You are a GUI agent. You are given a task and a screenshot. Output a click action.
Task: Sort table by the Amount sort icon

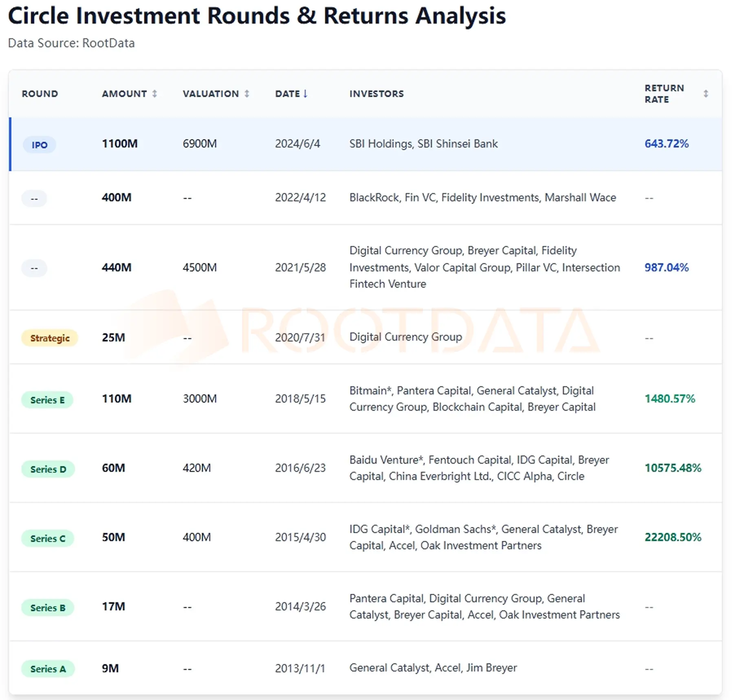[154, 94]
